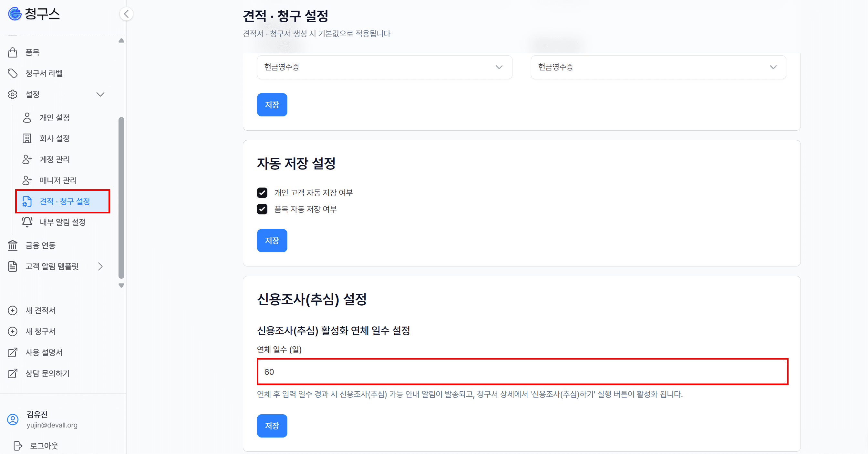Click the 내부 알림 설정 bell icon
Image resolution: width=868 pixels, height=454 pixels.
27,222
